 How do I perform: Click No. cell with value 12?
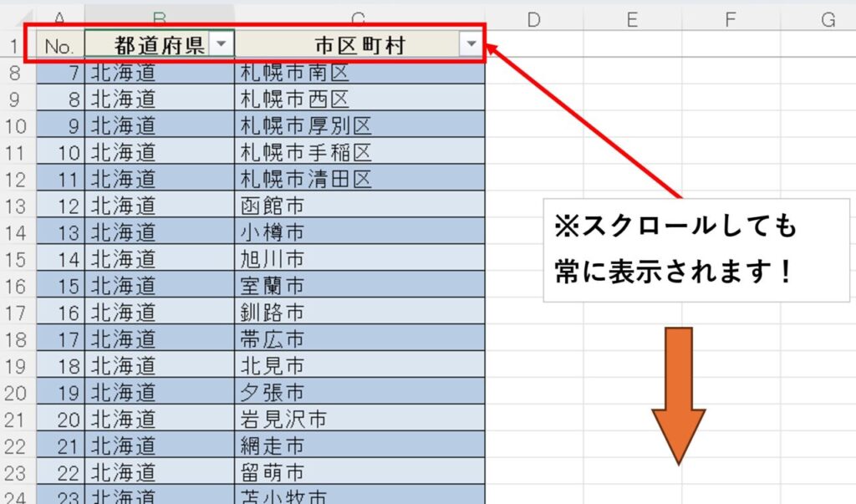coord(60,206)
